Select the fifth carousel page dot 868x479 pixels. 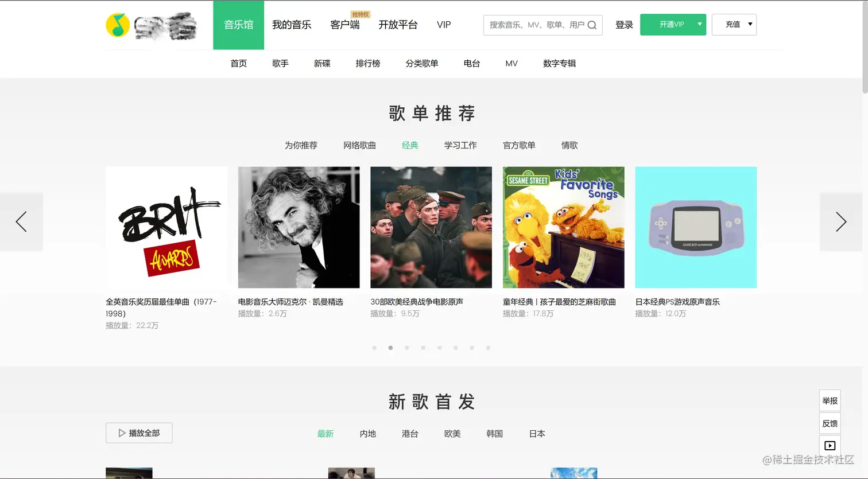[x=439, y=348]
